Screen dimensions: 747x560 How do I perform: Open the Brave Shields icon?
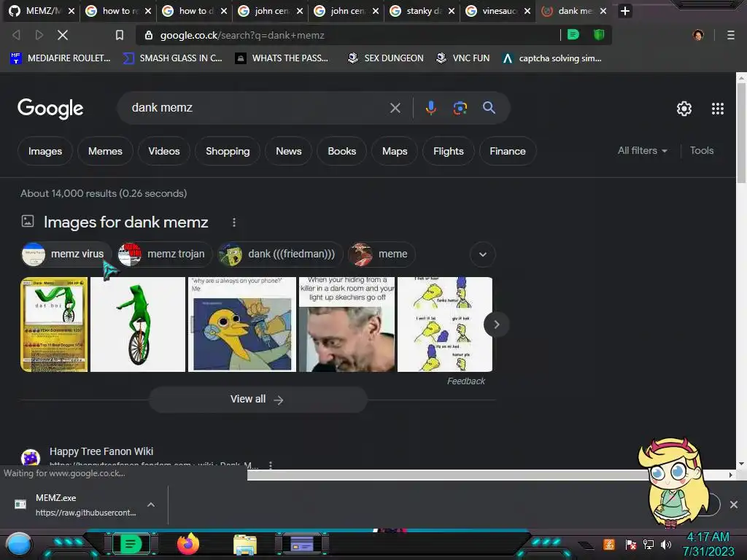tap(599, 35)
